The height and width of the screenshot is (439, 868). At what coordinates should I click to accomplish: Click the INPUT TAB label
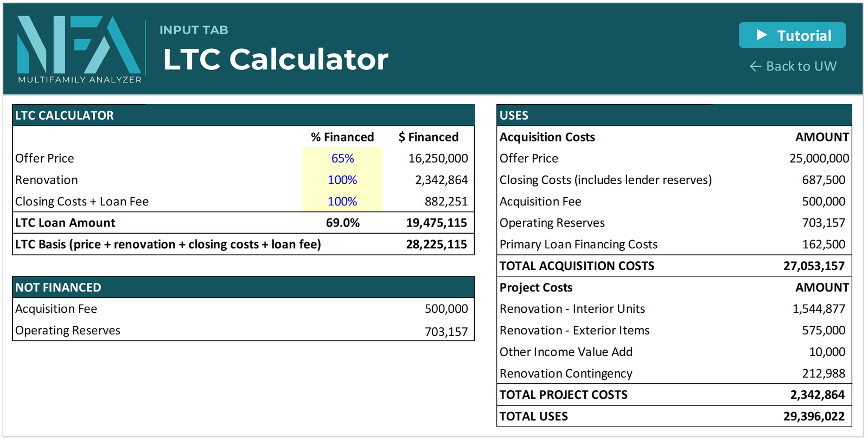tap(194, 30)
